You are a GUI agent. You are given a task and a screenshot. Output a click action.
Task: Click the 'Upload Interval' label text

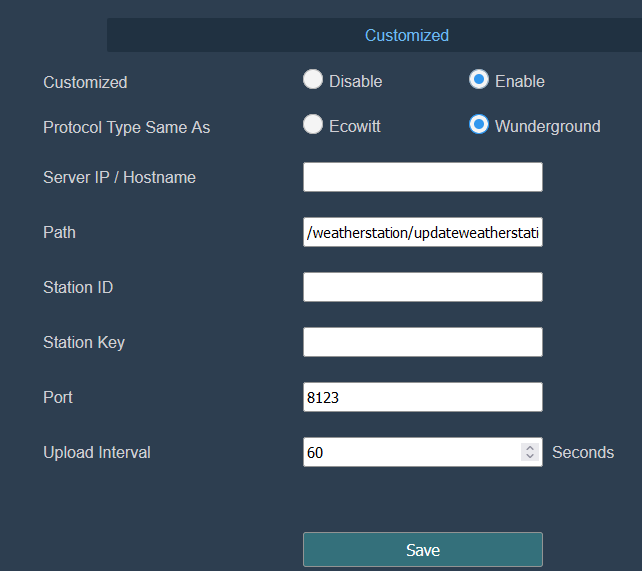[x=97, y=452]
